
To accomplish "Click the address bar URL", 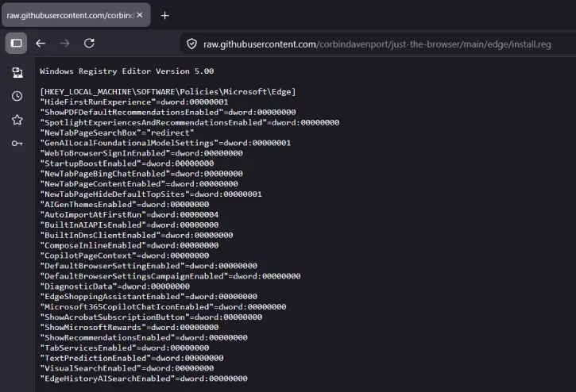I will tap(377, 44).
